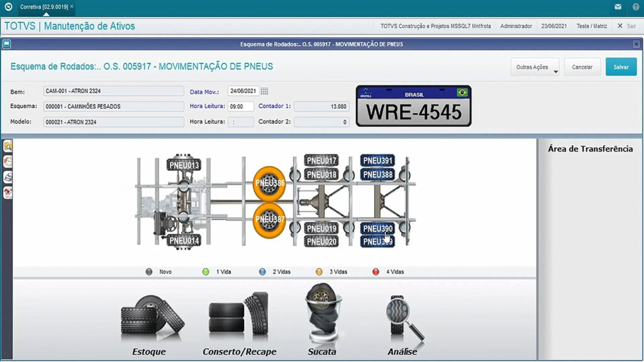Select blue tire PNEU390
644x362 pixels.
[377, 228]
